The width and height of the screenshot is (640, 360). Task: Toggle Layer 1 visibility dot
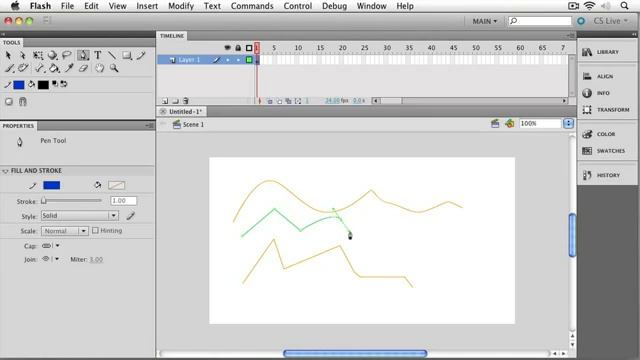click(227, 60)
